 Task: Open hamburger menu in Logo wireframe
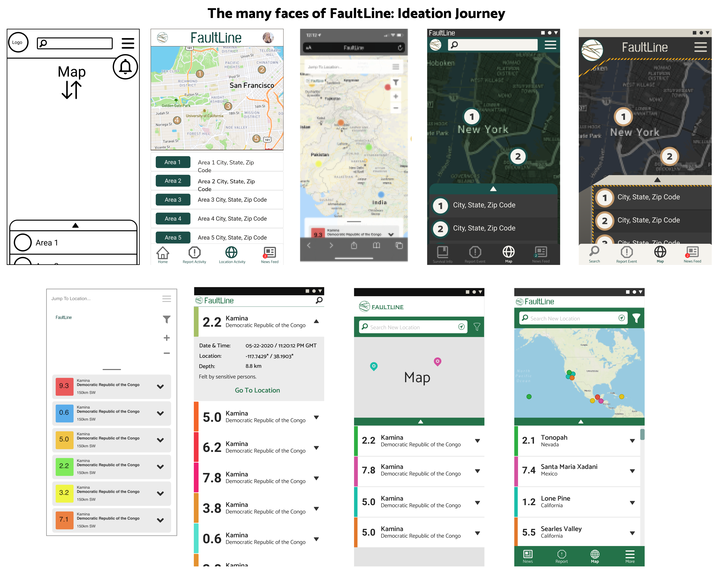(x=128, y=43)
